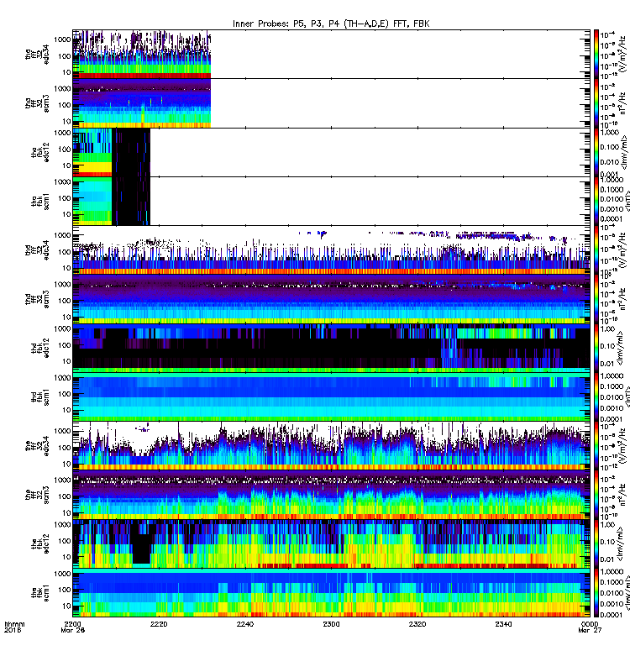
Task: Click the tha fbk edc12 color bar
Action: click(x=596, y=152)
